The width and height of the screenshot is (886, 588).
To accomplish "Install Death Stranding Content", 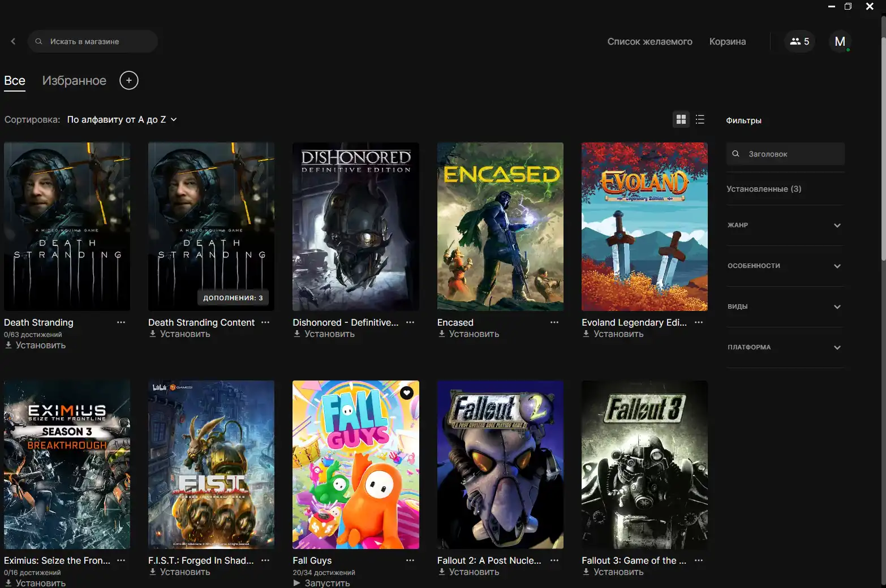I will 179,334.
